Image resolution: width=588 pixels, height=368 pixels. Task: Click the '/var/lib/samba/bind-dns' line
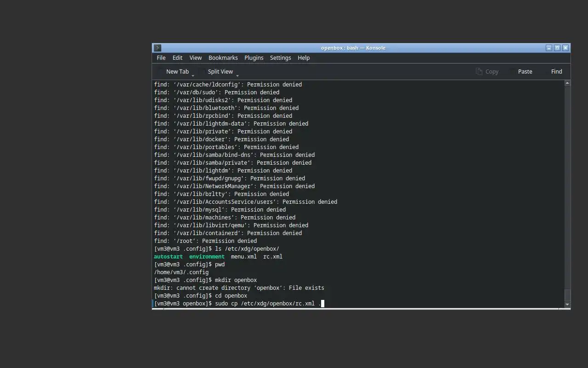[234, 155]
